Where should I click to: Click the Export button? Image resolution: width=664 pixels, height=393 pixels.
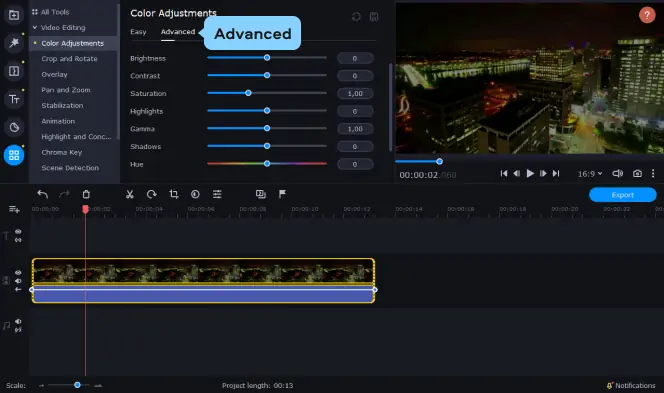click(622, 195)
